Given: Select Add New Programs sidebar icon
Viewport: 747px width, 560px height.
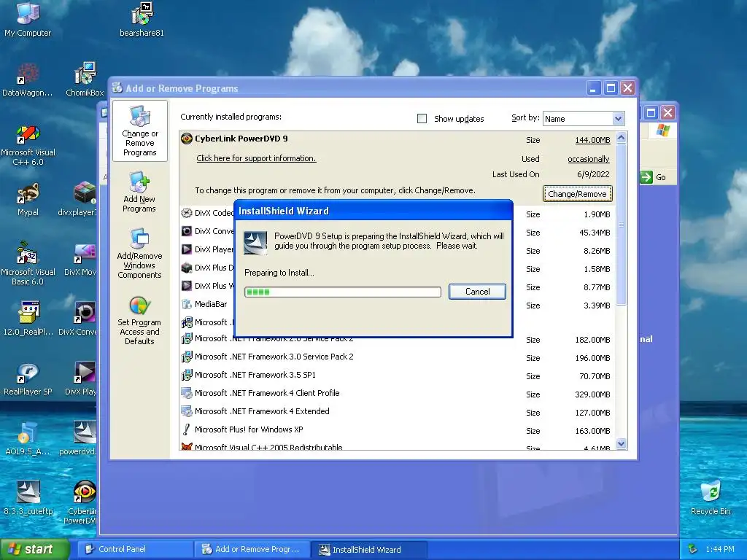Looking at the screenshot, I should click(139, 192).
